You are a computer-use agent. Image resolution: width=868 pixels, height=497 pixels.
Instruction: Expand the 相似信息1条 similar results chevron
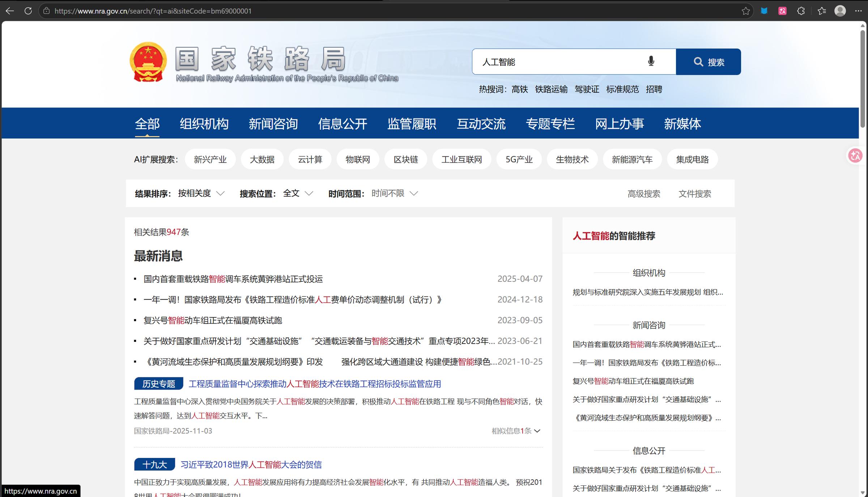tap(537, 431)
